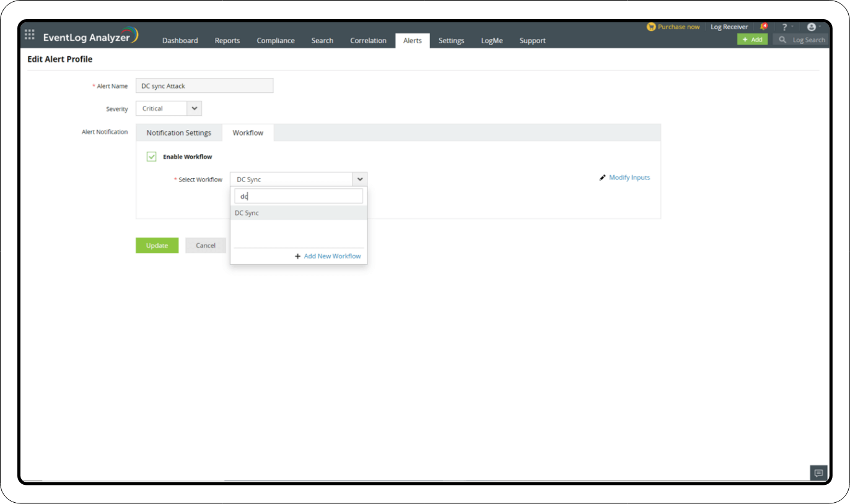The image size is (850, 504).
Task: Click the plus icon beside Add New Workflow
Action: coord(297,256)
